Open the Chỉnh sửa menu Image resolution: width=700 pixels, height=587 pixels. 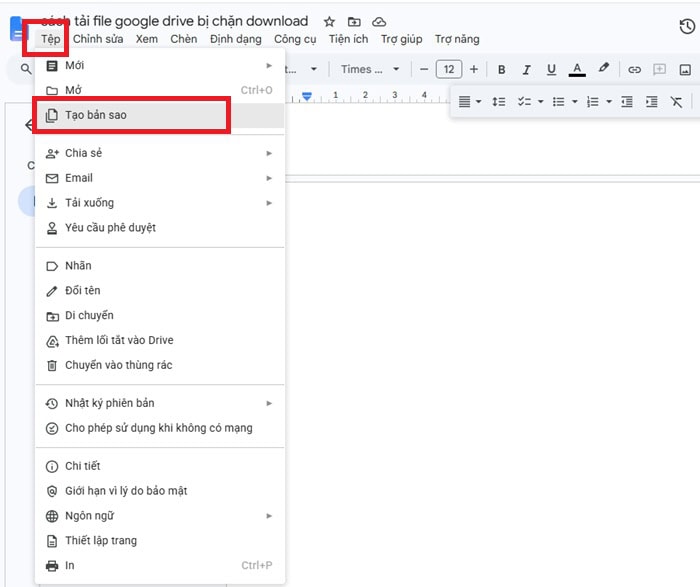pyautogui.click(x=98, y=39)
